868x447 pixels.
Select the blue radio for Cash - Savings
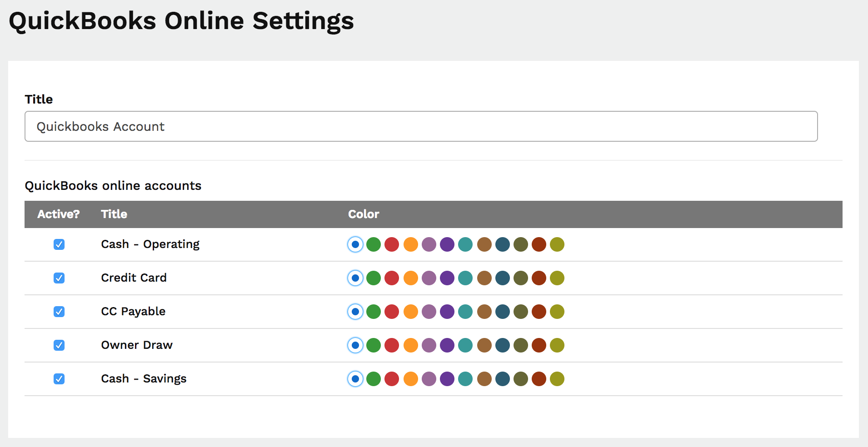355,379
